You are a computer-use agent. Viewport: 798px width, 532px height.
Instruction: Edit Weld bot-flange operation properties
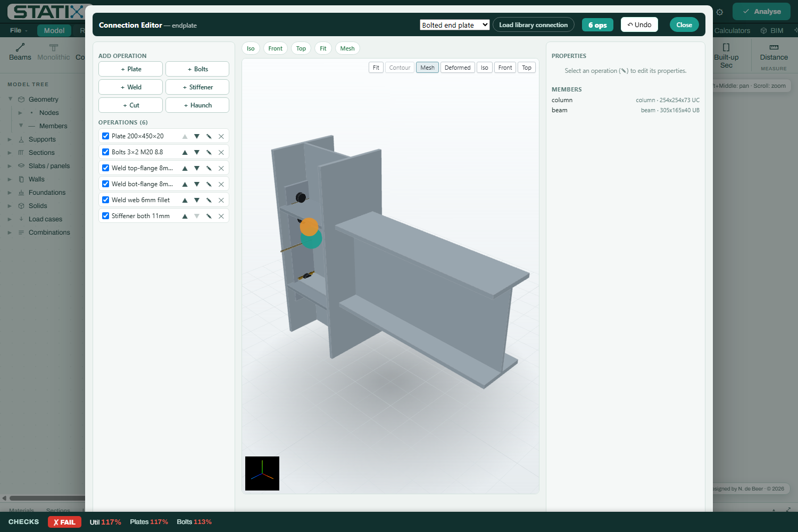209,184
